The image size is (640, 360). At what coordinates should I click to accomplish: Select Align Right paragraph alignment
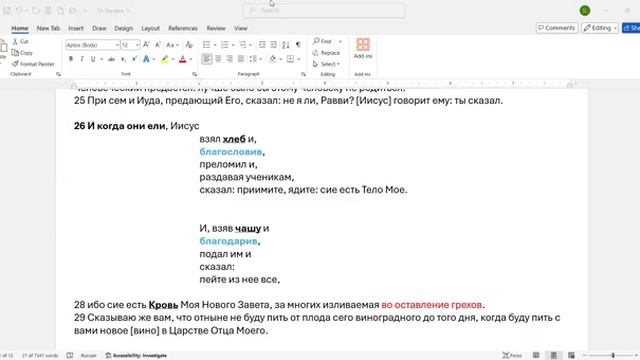(x=229, y=59)
